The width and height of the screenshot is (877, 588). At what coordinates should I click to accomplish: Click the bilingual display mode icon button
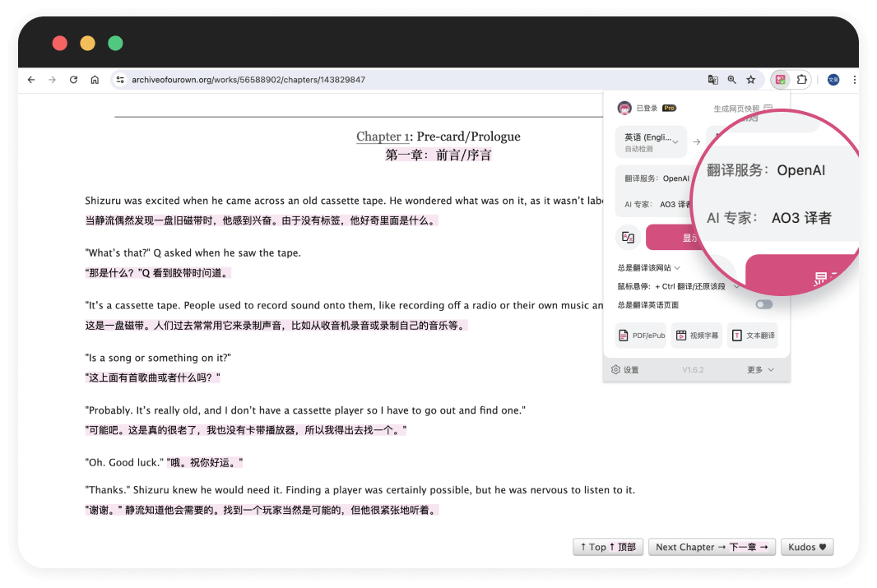coord(629,237)
